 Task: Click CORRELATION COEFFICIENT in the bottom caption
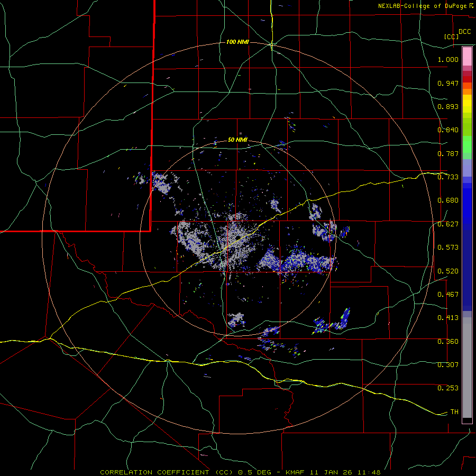coord(154,472)
